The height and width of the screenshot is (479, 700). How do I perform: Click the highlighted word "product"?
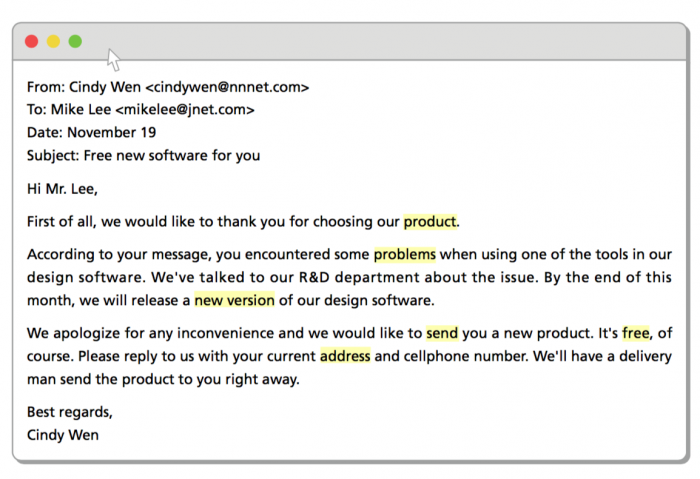coord(430,221)
